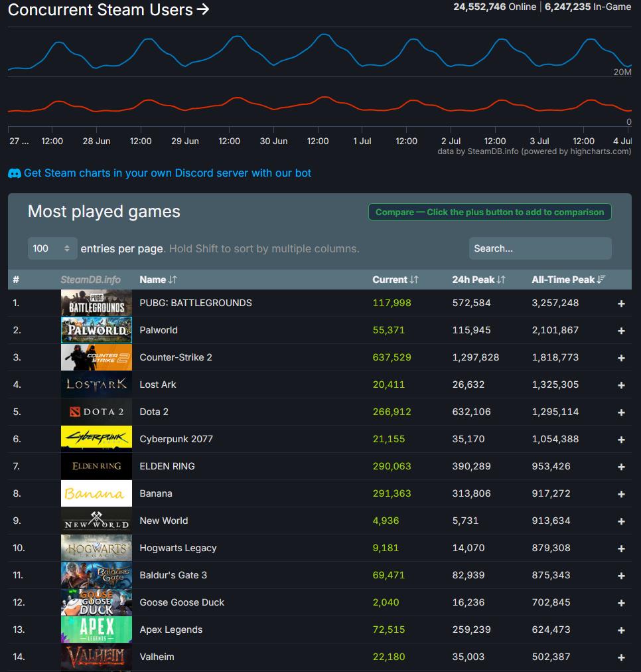Click the Banana game logo thumbnail
This screenshot has width=641, height=672.
point(96,493)
